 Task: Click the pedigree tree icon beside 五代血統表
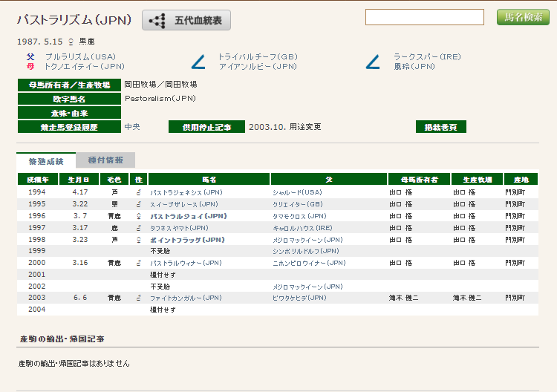(x=157, y=21)
